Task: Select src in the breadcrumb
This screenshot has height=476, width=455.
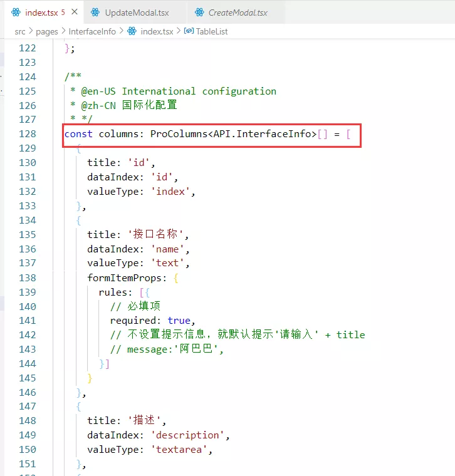Action: (20, 31)
